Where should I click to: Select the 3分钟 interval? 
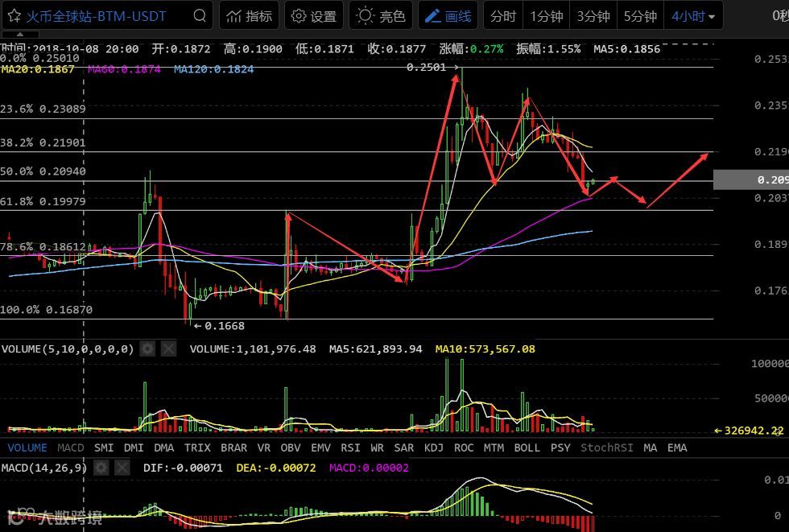(593, 16)
